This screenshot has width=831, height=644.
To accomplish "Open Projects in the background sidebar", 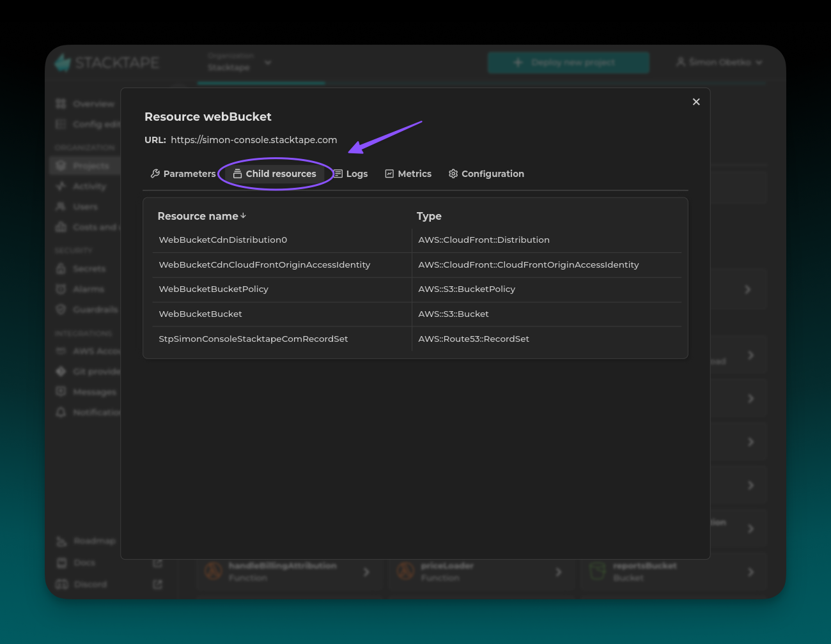I will point(85,165).
